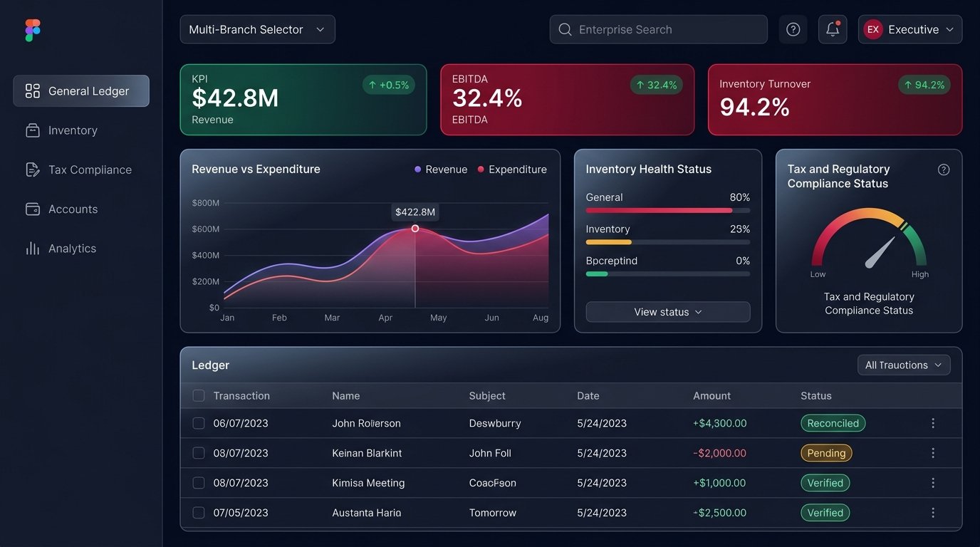Click the Revenue legend dot
Viewport: 980px width, 547px height.
coord(418,170)
